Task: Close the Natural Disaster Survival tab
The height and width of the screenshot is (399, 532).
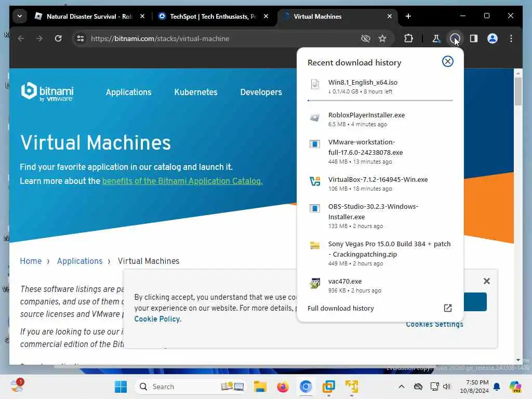Action: coord(142,16)
